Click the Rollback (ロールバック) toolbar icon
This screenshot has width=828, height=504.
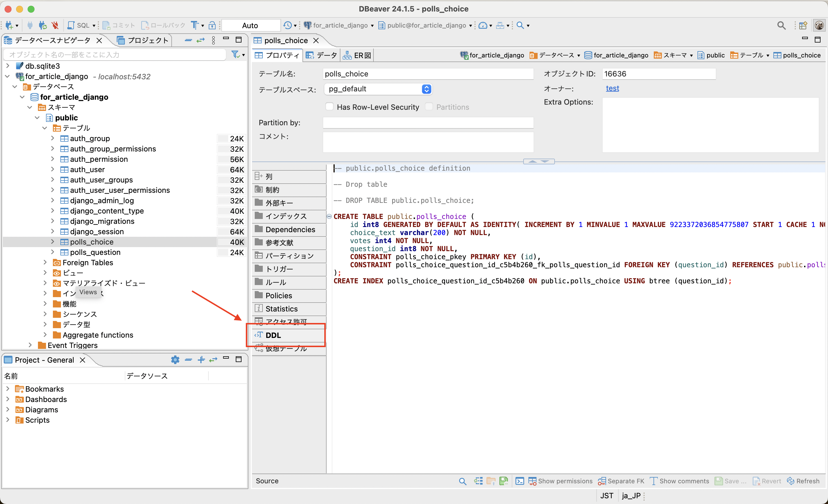point(145,25)
